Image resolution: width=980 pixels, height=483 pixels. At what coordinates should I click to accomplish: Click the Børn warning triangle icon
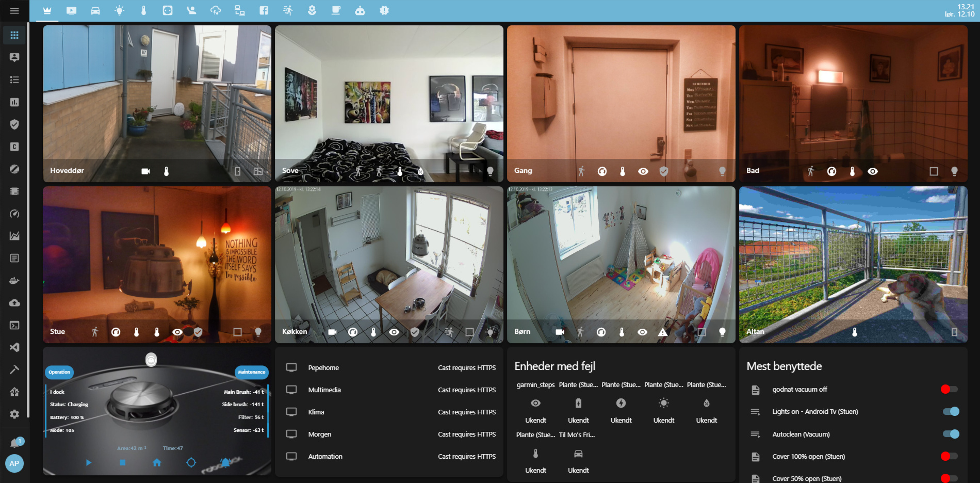point(663,332)
